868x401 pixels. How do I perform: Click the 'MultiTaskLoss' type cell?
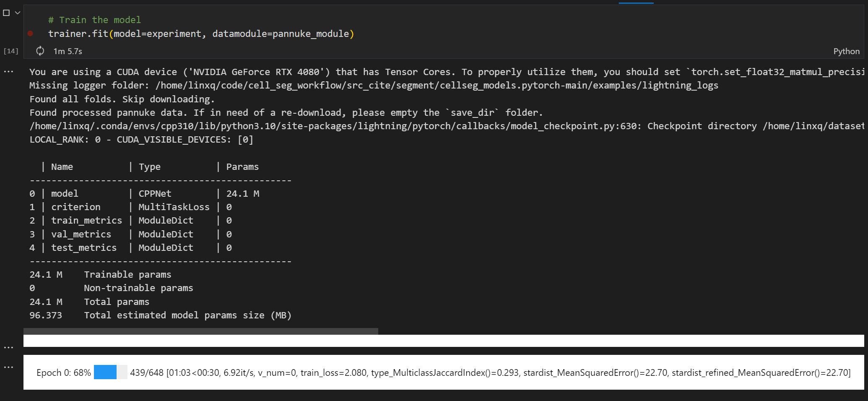[x=174, y=207]
